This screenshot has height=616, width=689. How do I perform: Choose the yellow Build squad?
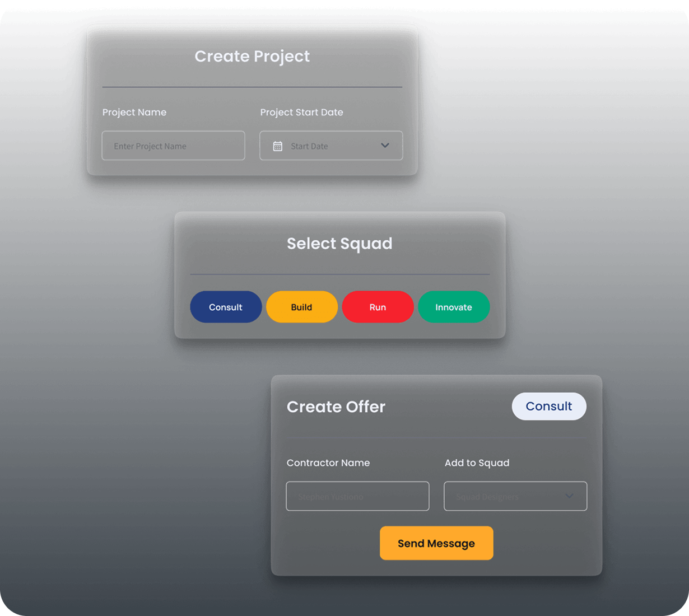tap(301, 307)
